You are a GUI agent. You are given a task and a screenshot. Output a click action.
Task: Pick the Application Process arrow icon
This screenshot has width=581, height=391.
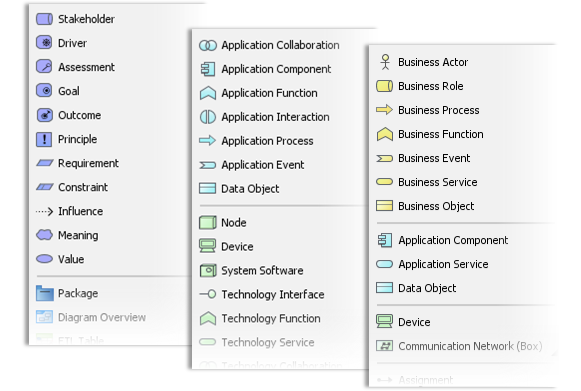tap(208, 141)
